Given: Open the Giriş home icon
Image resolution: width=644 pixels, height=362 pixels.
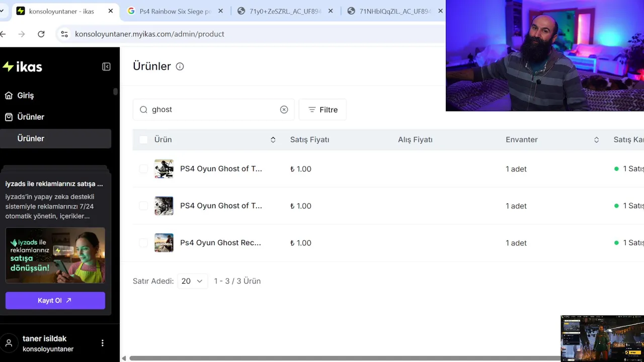Looking at the screenshot, I should point(9,96).
